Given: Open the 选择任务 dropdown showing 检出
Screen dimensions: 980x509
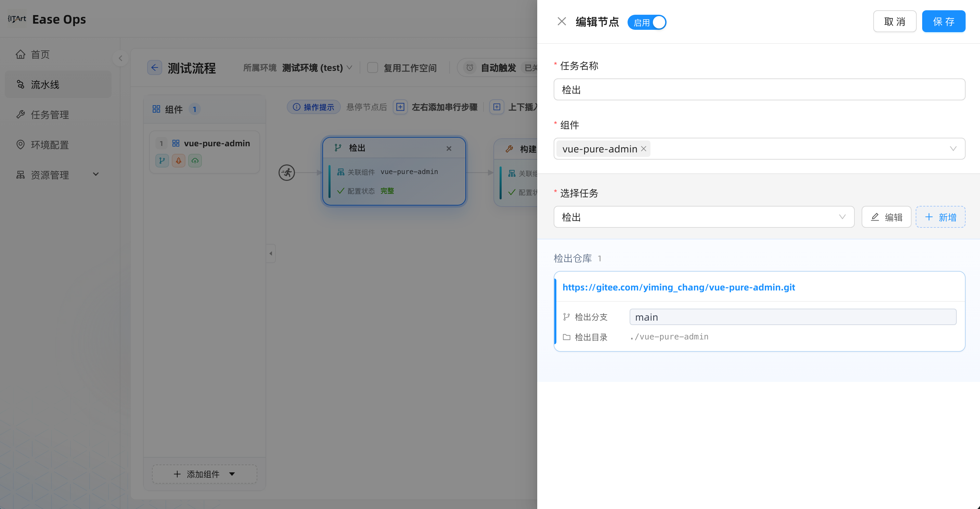Looking at the screenshot, I should [704, 216].
